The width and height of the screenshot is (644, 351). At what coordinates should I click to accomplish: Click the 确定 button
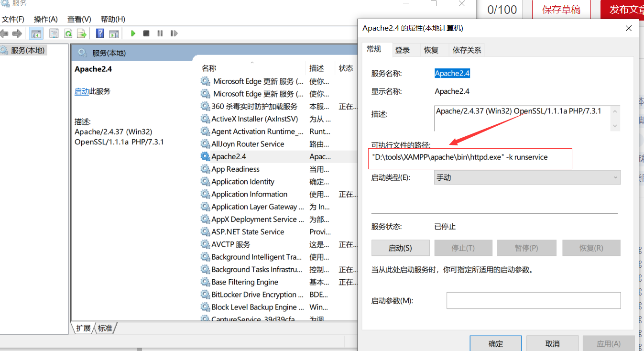click(x=496, y=343)
